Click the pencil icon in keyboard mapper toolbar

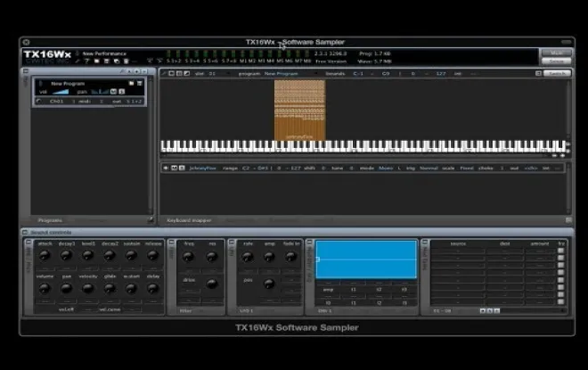tap(164, 73)
